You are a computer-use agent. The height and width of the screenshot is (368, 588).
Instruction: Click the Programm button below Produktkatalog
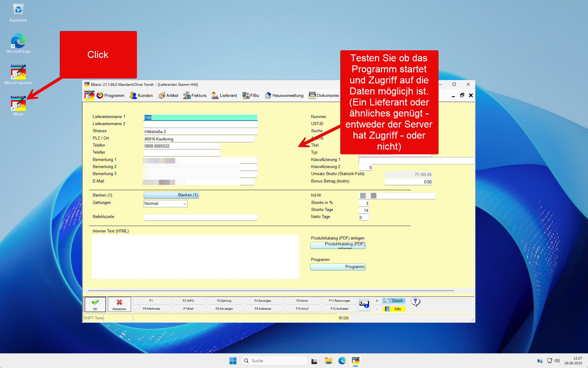pyautogui.click(x=338, y=267)
